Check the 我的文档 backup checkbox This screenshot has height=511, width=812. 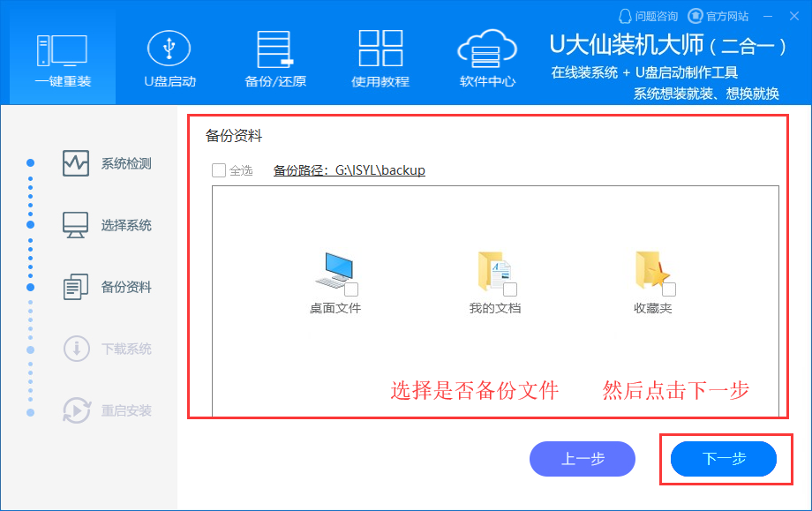coord(510,289)
